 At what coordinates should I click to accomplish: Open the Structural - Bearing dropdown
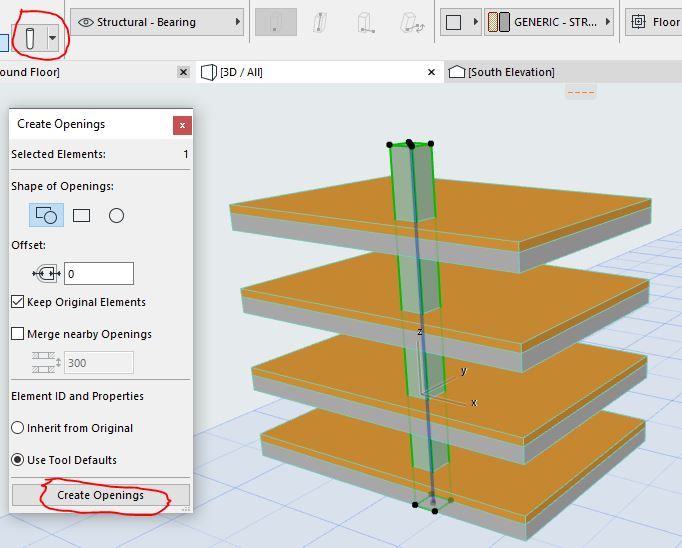click(158, 22)
